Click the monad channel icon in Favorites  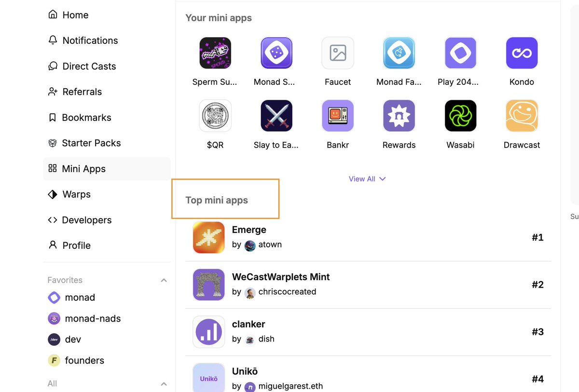coord(54,297)
